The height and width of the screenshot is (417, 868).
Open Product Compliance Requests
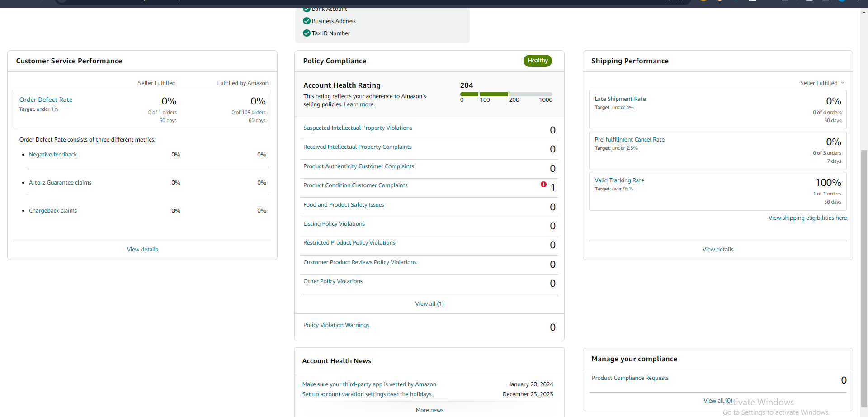coord(630,378)
